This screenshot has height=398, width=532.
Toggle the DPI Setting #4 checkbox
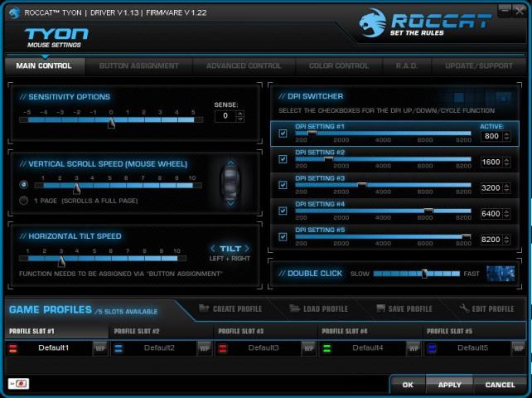pos(283,211)
